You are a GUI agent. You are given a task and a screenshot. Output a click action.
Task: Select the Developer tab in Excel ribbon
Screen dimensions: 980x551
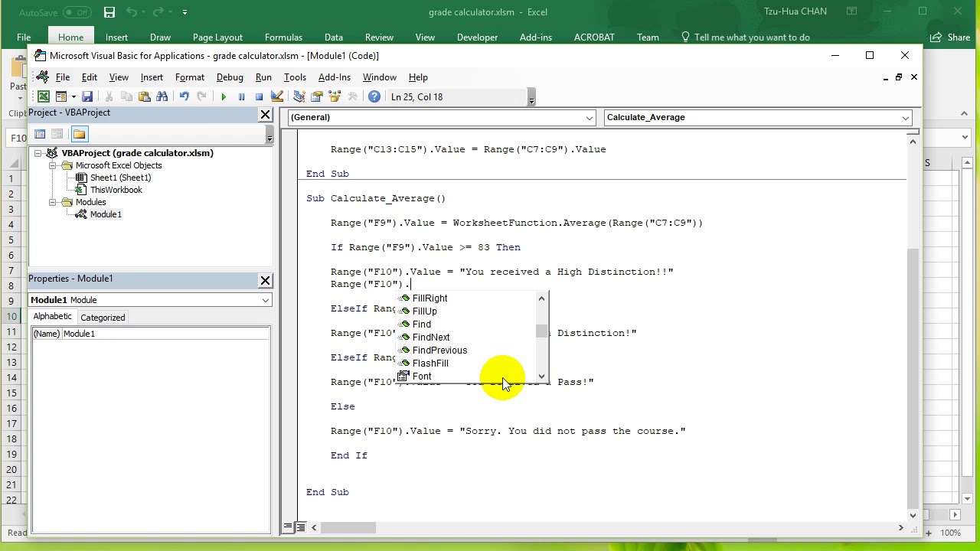click(x=477, y=37)
